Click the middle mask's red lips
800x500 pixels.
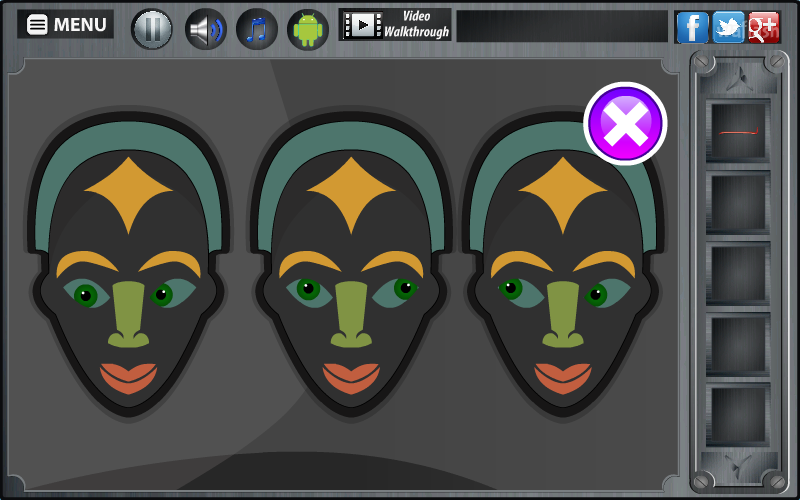click(x=351, y=378)
